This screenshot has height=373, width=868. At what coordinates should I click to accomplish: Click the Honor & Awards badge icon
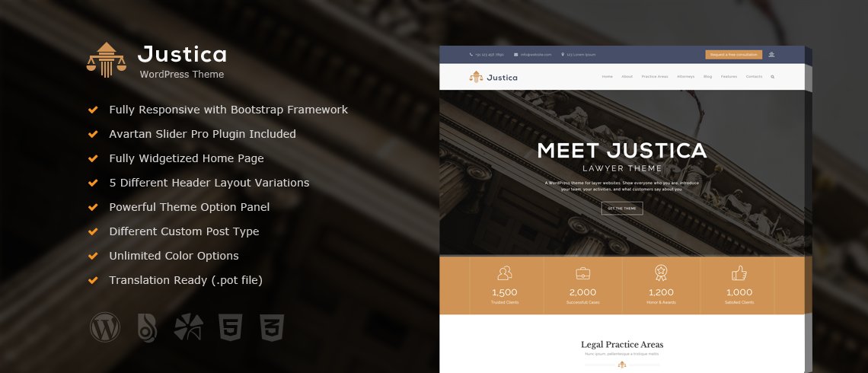click(x=661, y=273)
